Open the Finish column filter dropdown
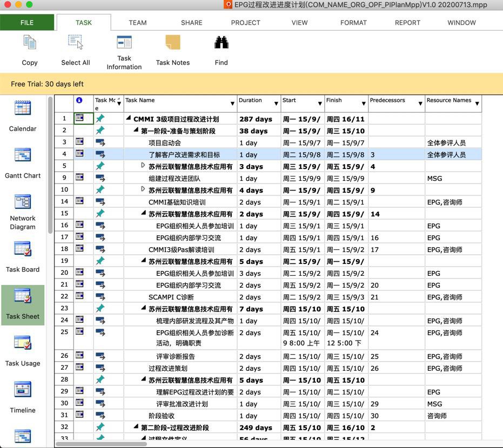Viewport: 503px width, 448px height. (364, 104)
